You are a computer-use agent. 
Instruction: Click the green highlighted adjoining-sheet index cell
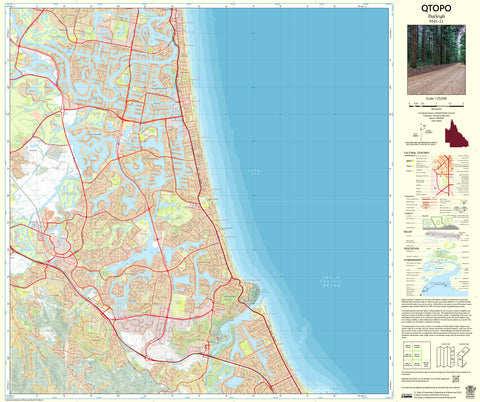417,356
